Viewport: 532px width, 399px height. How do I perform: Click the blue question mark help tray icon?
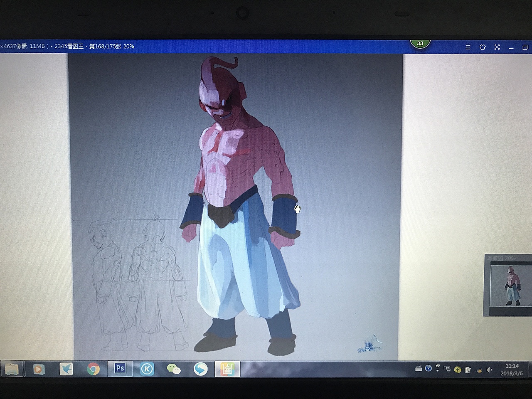tap(429, 369)
